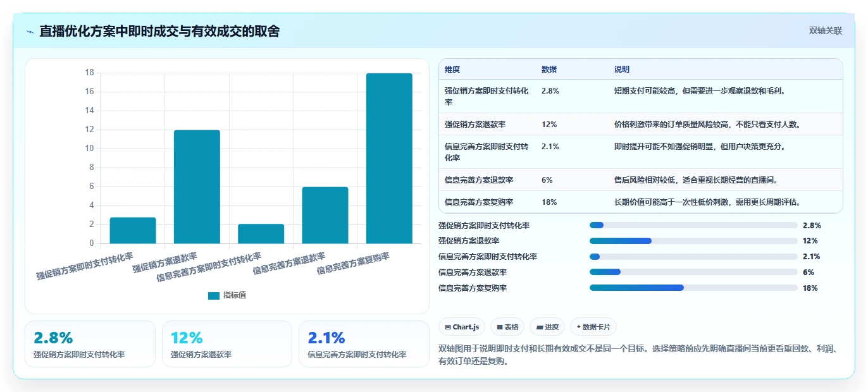Click the 维度 column header
The height and width of the screenshot is (392, 868).
[452, 69]
